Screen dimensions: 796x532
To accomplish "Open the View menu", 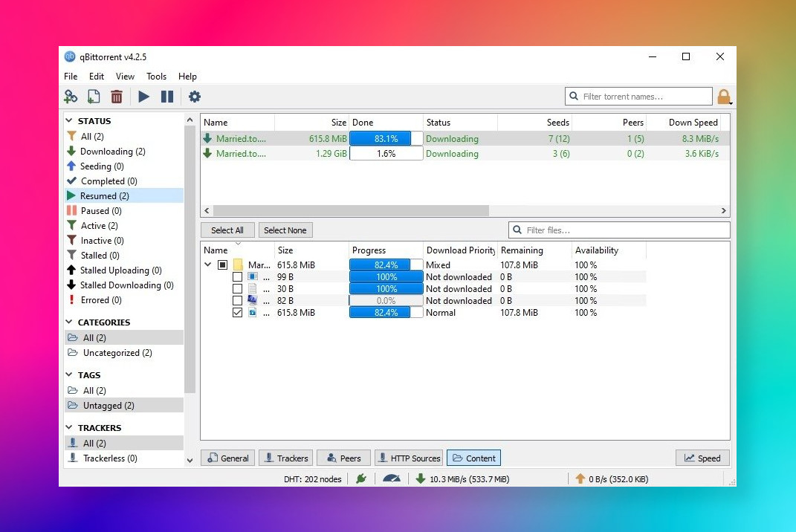I will [125, 76].
